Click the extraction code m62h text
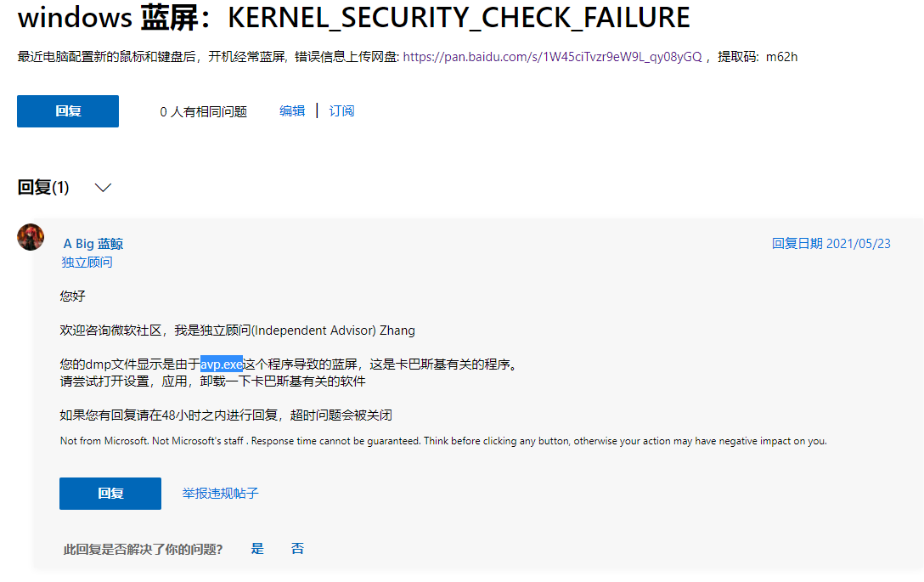Image resolution: width=924 pixels, height=582 pixels. 781,57
